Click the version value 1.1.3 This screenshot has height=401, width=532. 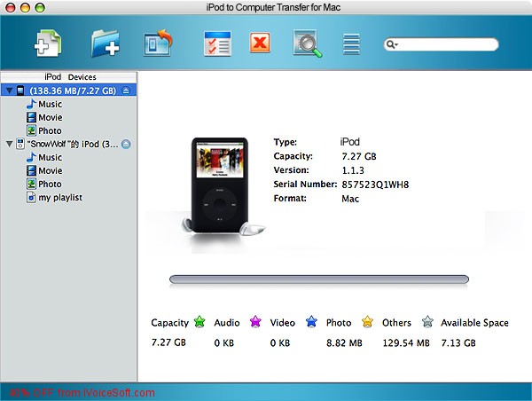pyautogui.click(x=353, y=170)
